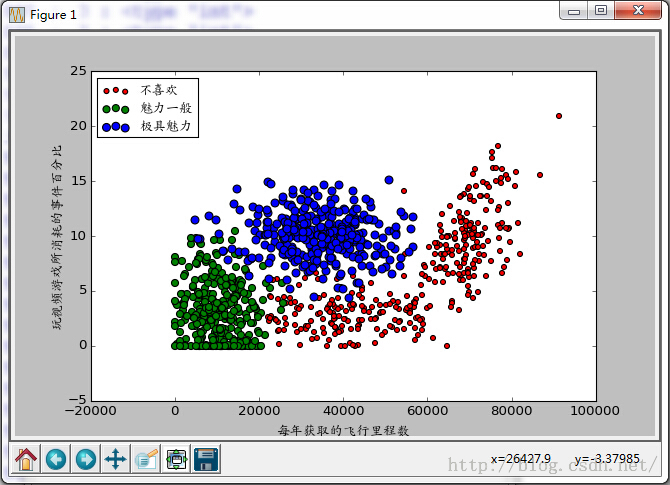Click the x-axis label 每年获取的飞行里程数
This screenshot has width=670, height=485.
pos(344,430)
